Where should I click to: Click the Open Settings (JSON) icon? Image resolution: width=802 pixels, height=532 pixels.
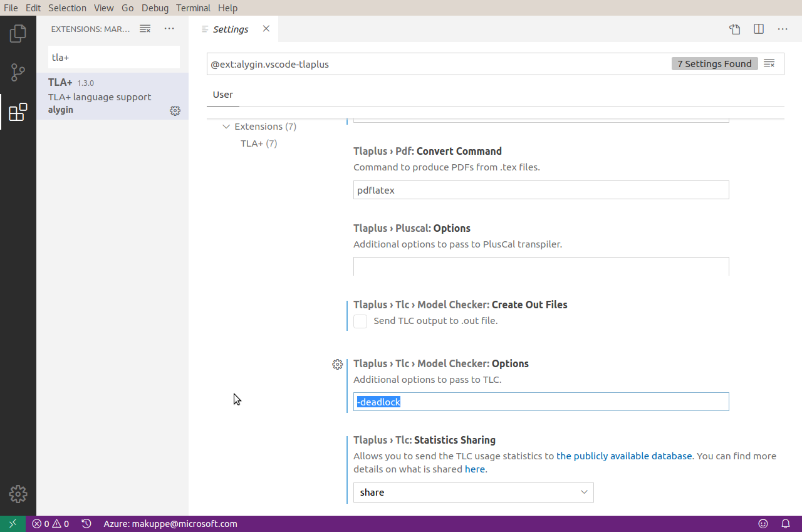(x=734, y=29)
